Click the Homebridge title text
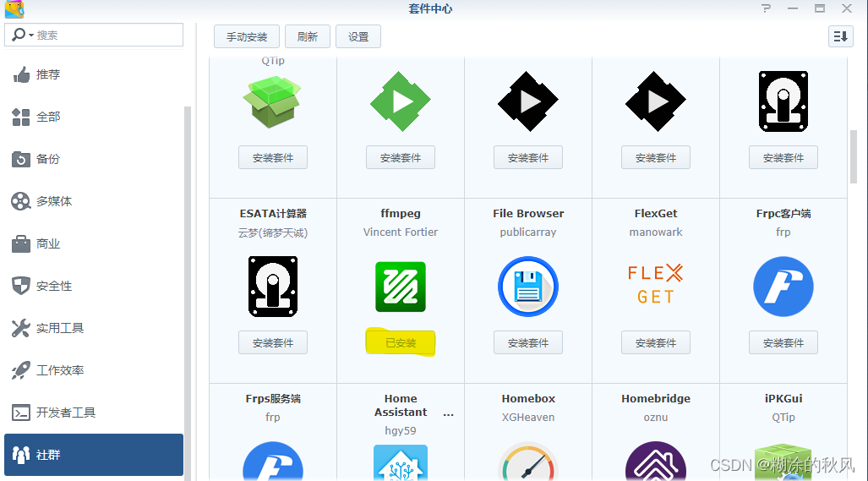Image resolution: width=868 pixels, height=481 pixels. pyautogui.click(x=655, y=398)
